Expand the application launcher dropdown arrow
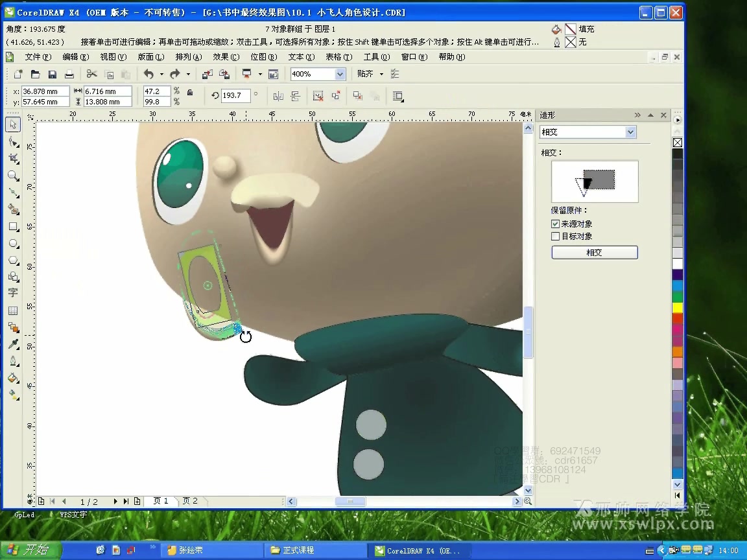747x560 pixels. coord(260,74)
